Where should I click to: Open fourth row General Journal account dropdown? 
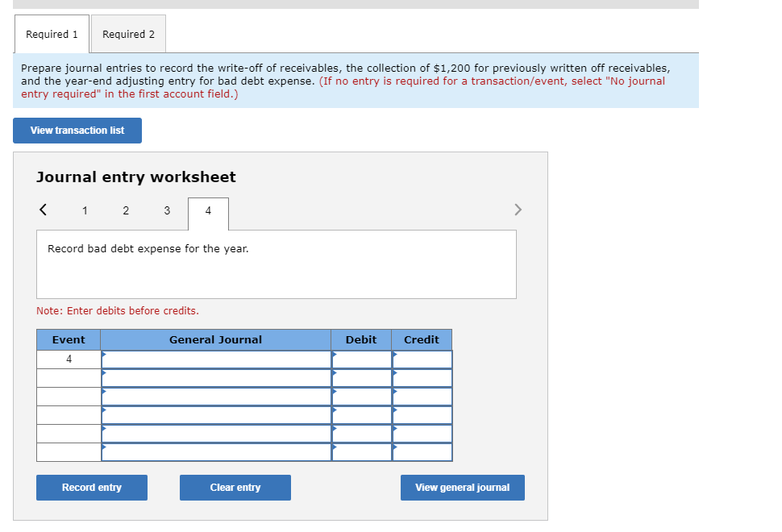point(216,415)
